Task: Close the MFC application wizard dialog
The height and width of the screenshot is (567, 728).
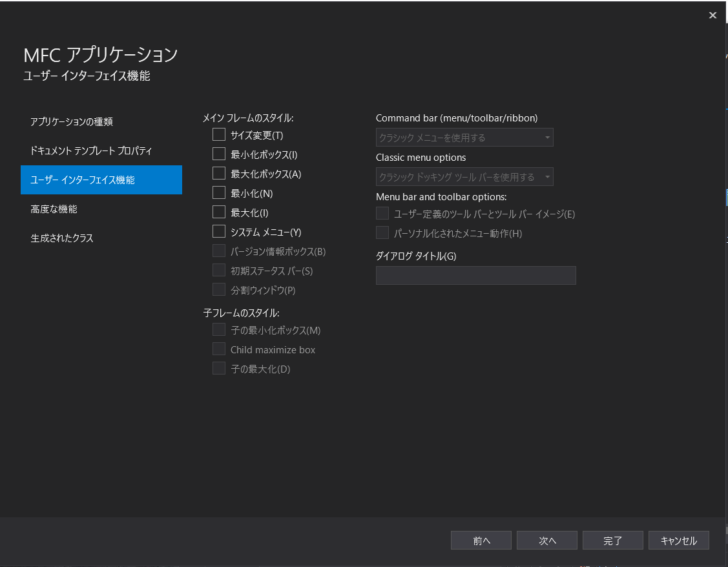Action: coord(712,15)
